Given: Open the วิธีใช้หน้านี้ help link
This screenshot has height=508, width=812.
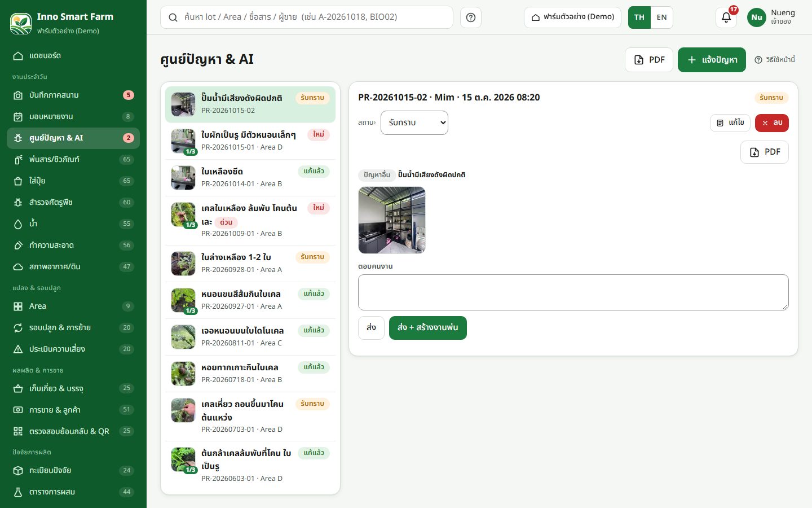Looking at the screenshot, I should coord(775,60).
